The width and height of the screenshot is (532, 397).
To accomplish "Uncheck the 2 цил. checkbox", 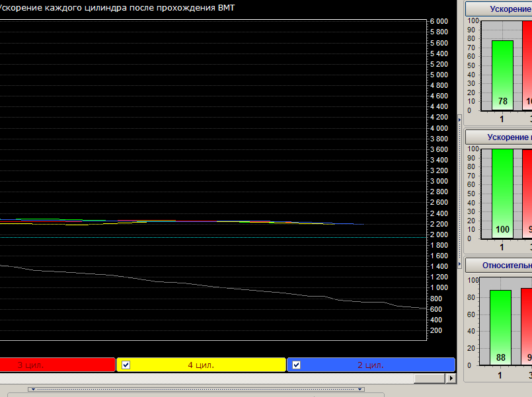I will pyautogui.click(x=296, y=365).
